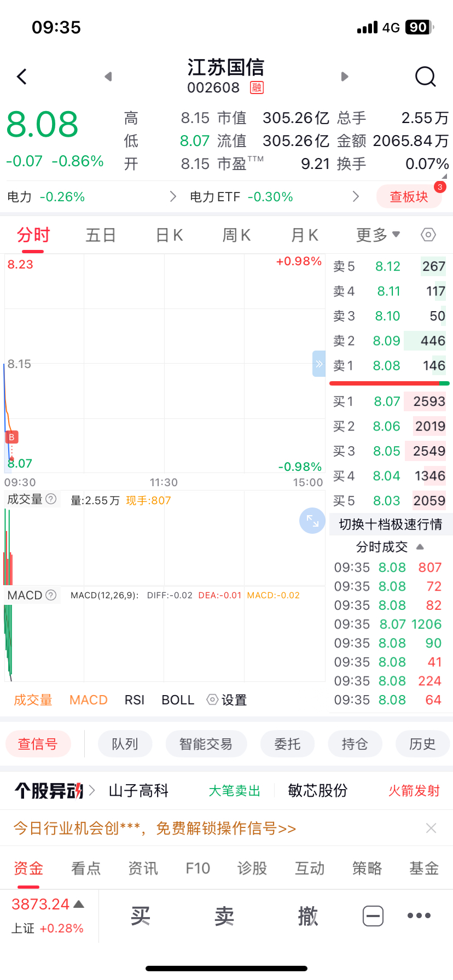Open 成交量 help question icon
The image size is (453, 980).
tap(51, 499)
